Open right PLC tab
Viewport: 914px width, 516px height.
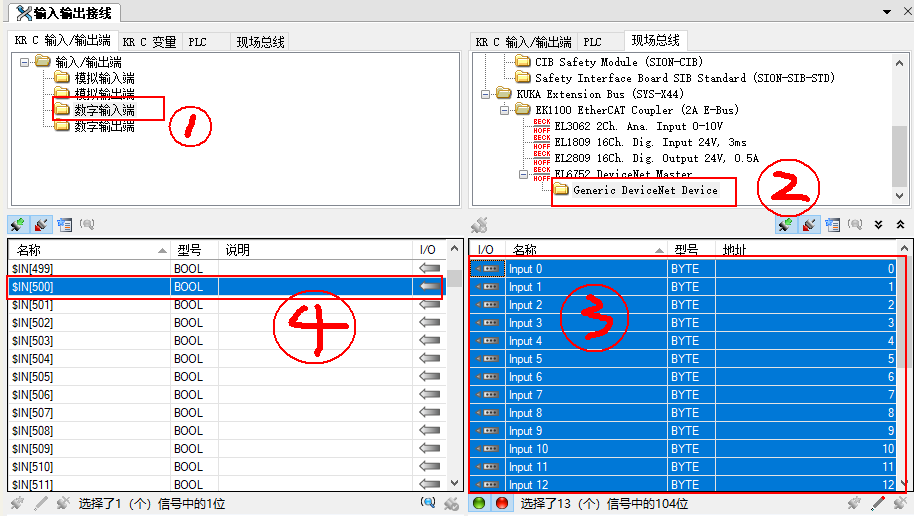point(592,42)
